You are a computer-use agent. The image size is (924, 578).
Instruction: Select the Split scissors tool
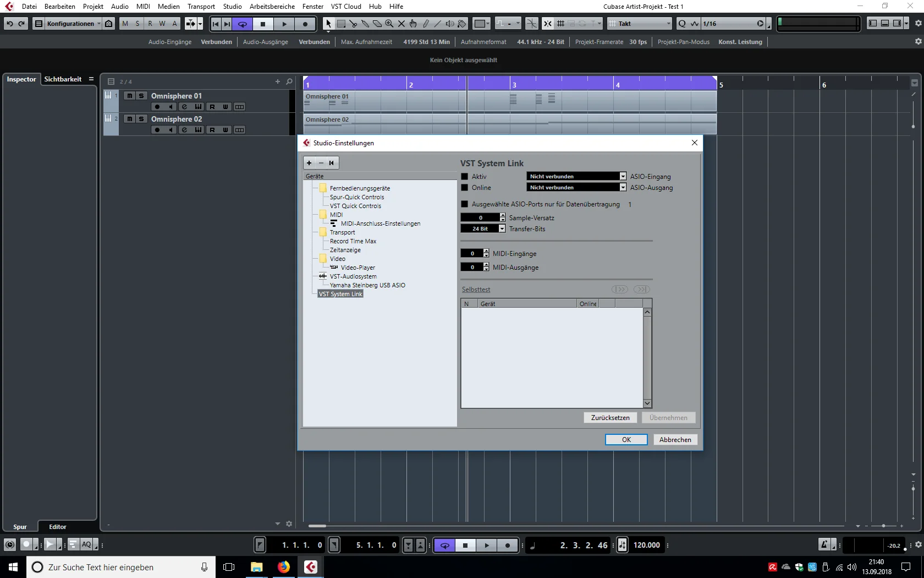pyautogui.click(x=353, y=24)
